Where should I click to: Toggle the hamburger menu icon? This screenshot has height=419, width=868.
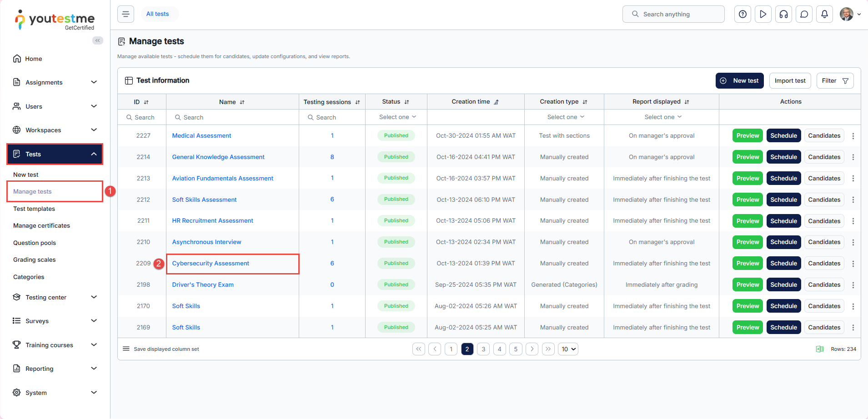[x=126, y=14]
